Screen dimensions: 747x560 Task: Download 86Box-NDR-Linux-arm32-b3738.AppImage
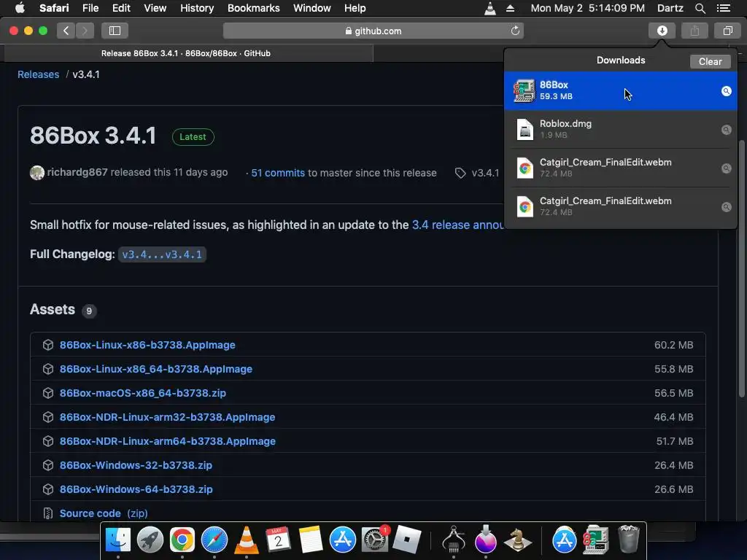(x=167, y=417)
